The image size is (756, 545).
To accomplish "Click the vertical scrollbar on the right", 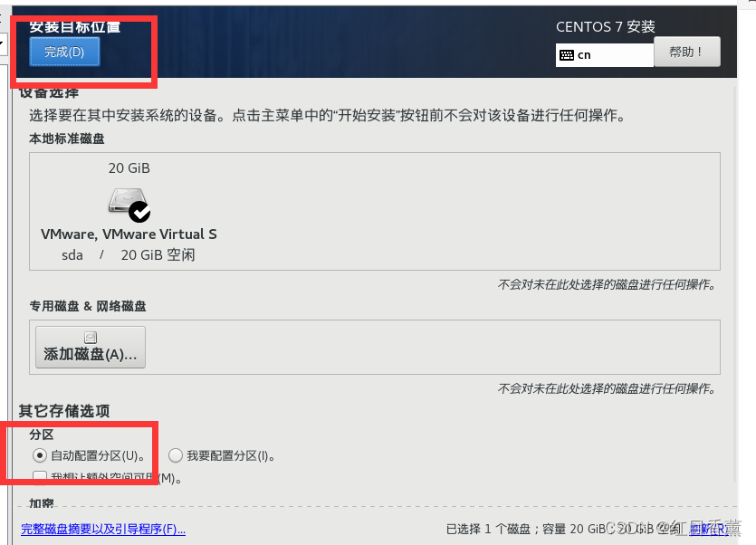I will 734,283.
